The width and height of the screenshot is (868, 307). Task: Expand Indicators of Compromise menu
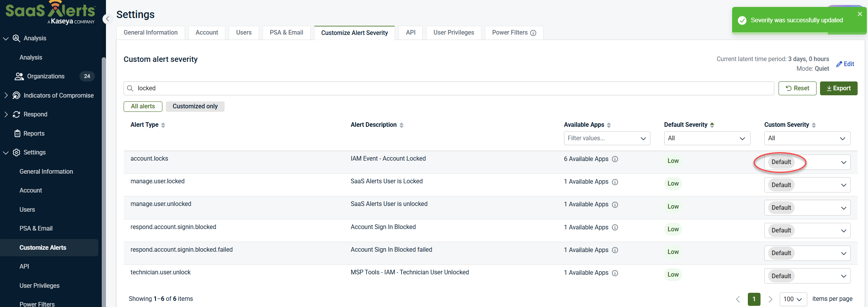click(x=6, y=95)
